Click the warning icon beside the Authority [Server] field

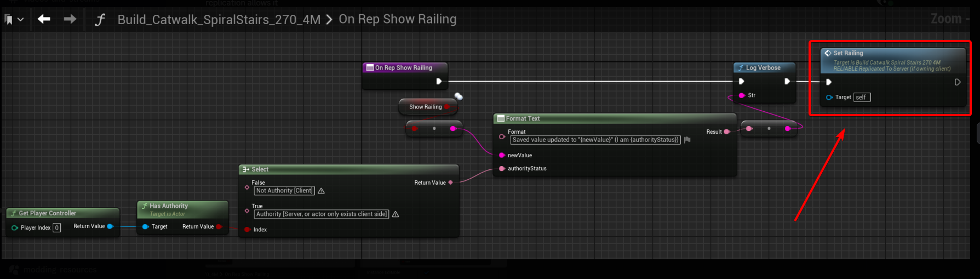(396, 214)
